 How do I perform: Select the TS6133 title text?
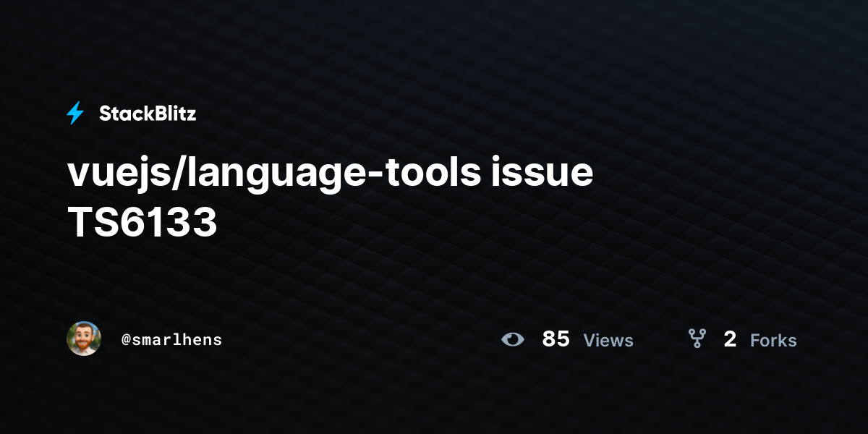coord(142,224)
